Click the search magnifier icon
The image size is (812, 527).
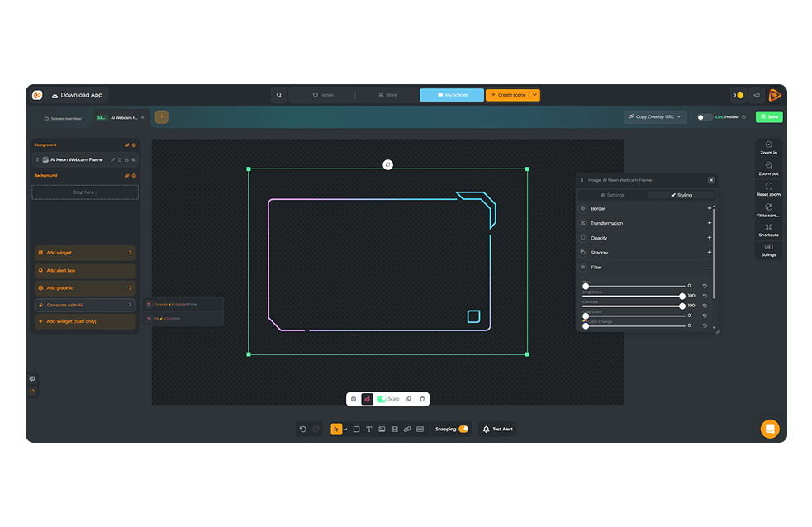[x=279, y=95]
